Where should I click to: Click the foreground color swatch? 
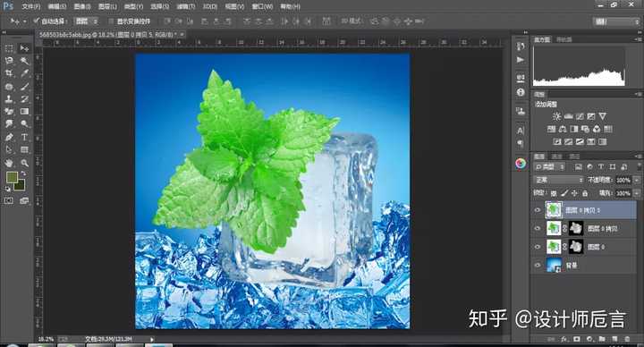tap(12, 177)
